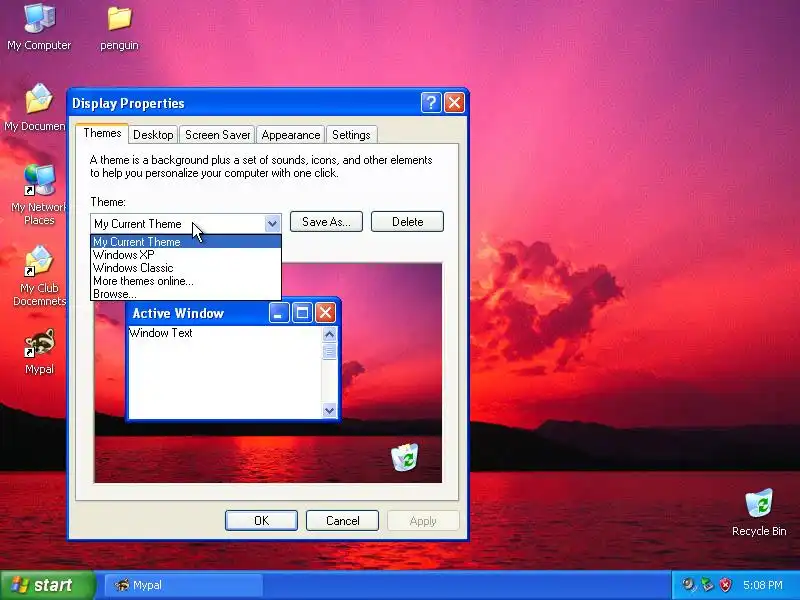Screen dimensions: 800x600
Task: Click the Help question mark button
Action: 431,103
